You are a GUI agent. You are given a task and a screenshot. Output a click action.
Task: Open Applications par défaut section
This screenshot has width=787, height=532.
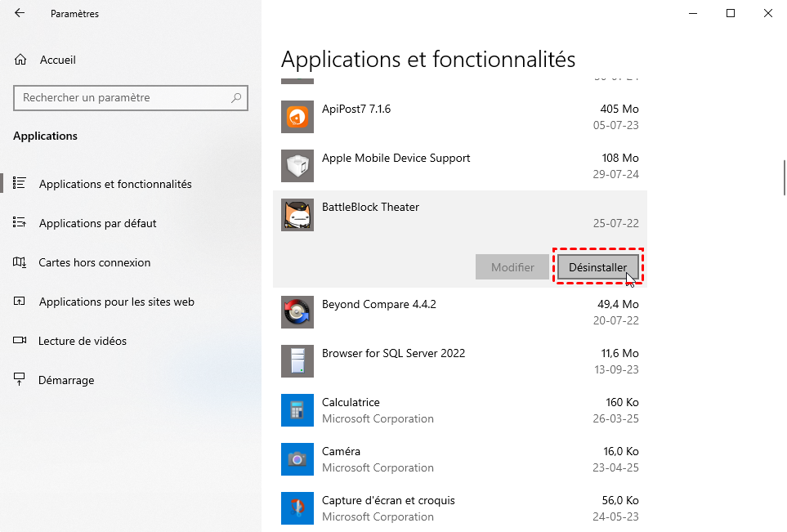tap(98, 223)
